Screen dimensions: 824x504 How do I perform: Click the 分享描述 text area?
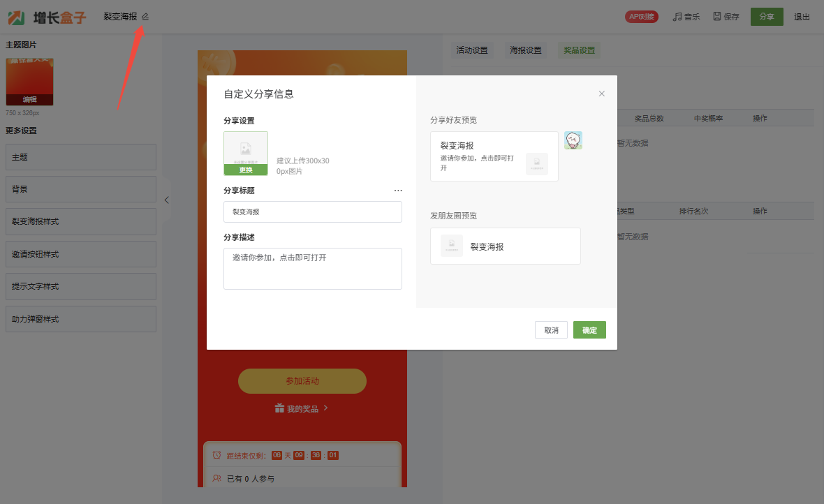pyautogui.click(x=313, y=268)
